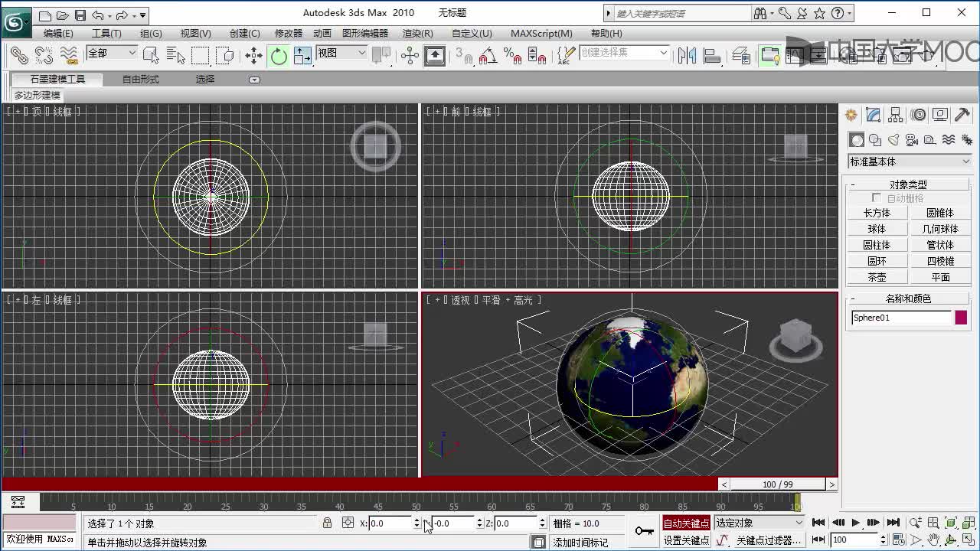Click the time slider 100 / 99 handle
The image size is (980, 551).
tap(778, 484)
